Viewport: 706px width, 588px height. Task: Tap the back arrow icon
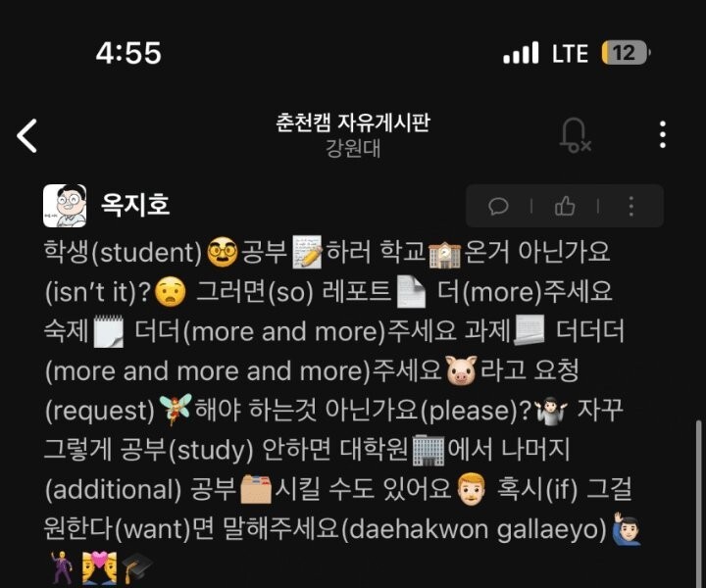pos(27,135)
